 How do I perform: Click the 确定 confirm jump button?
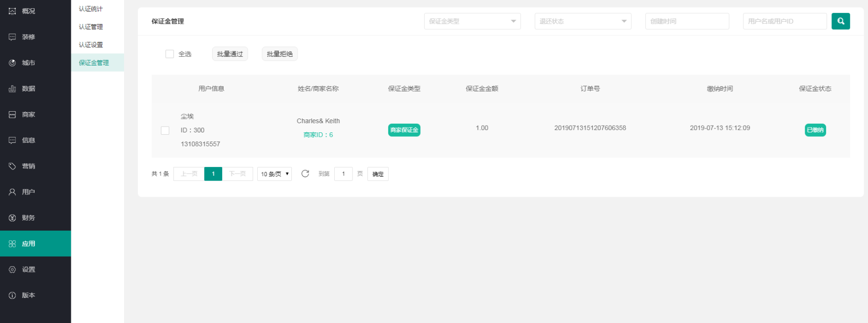[378, 174]
